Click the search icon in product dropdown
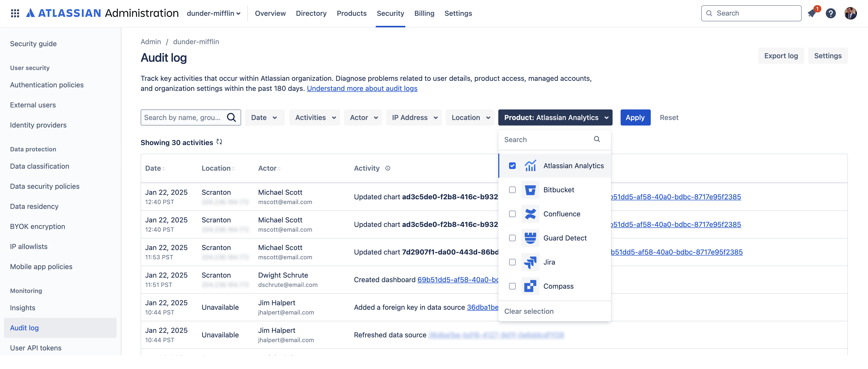This screenshot has width=868, height=369. (x=597, y=139)
